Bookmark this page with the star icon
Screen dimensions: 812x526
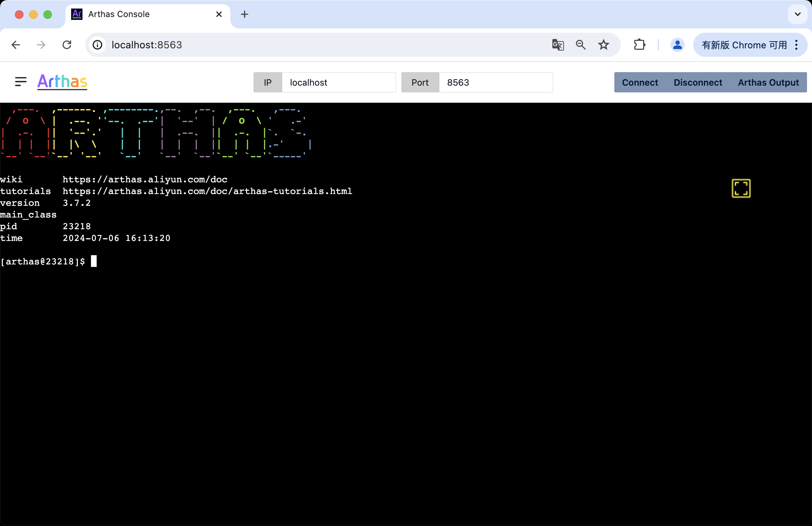coord(603,45)
